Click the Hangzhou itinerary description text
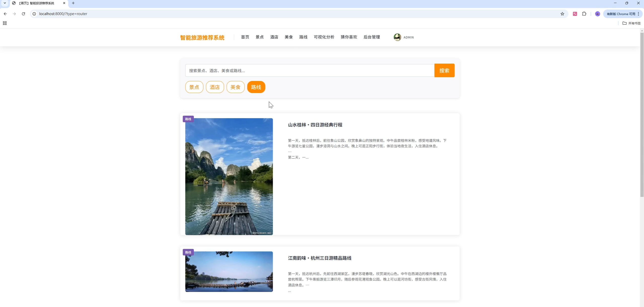The height and width of the screenshot is (307, 644). [367, 282]
